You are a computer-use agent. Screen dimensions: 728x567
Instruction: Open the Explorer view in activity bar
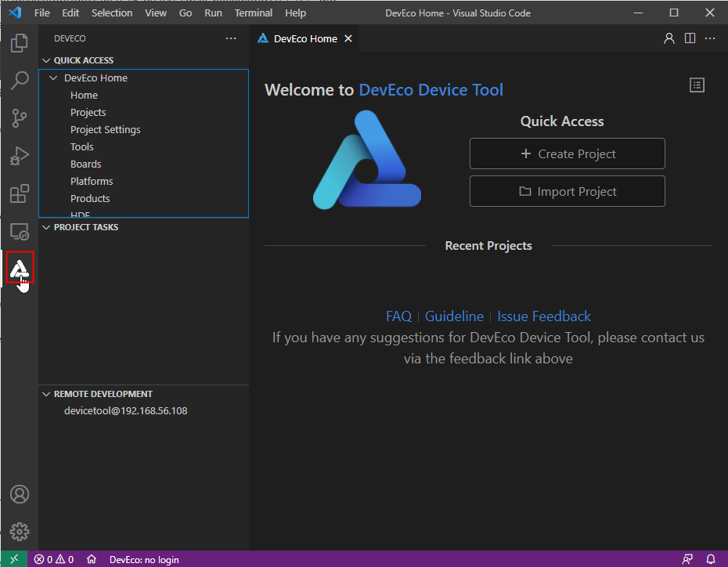point(19,43)
